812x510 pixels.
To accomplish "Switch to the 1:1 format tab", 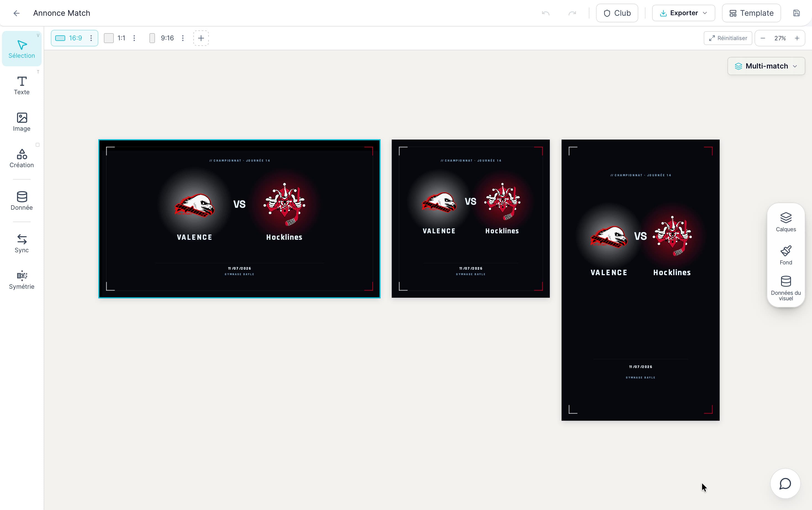I will 115,38.
